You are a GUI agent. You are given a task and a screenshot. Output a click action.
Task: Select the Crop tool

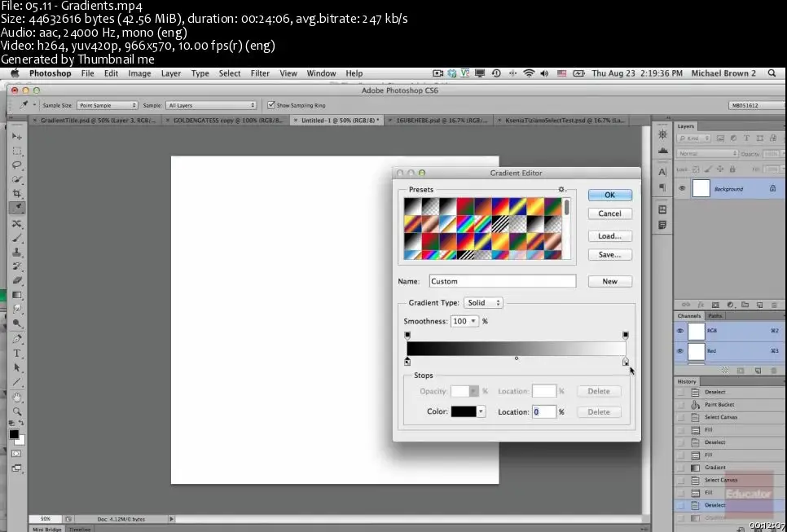16,194
